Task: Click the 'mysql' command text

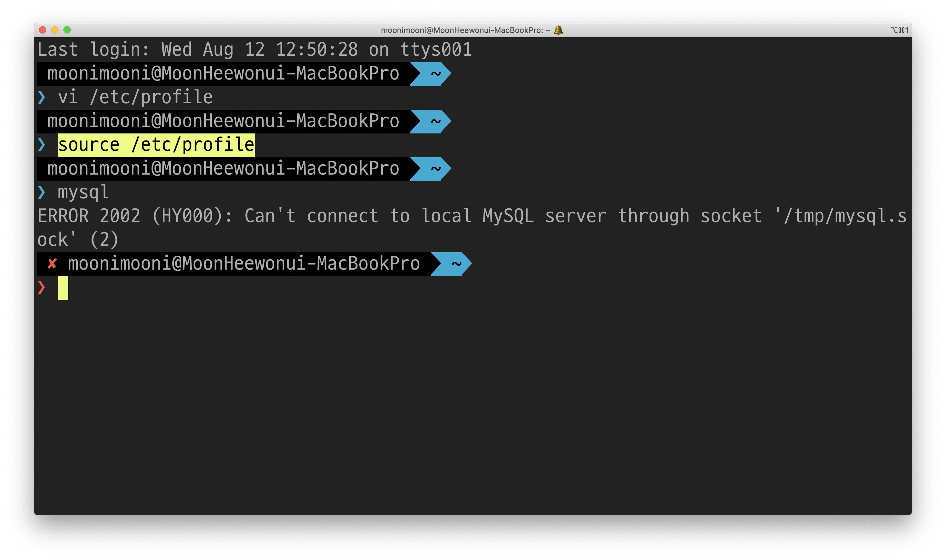Action: tap(83, 193)
